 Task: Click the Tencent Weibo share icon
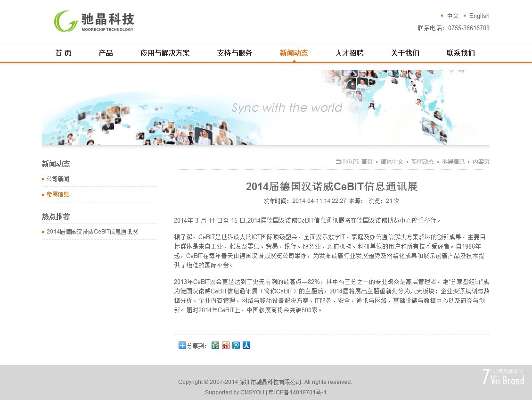[x=236, y=345]
